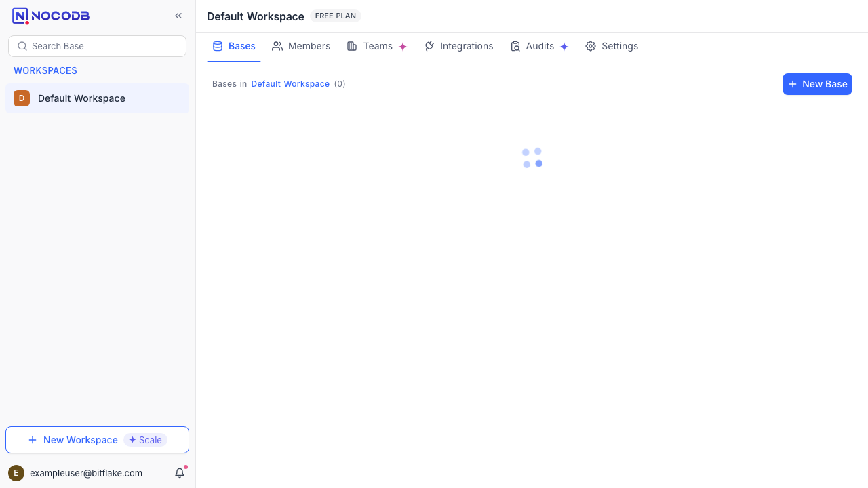868x488 pixels.
Task: Click the orange D workspace avatar
Action: [22, 98]
